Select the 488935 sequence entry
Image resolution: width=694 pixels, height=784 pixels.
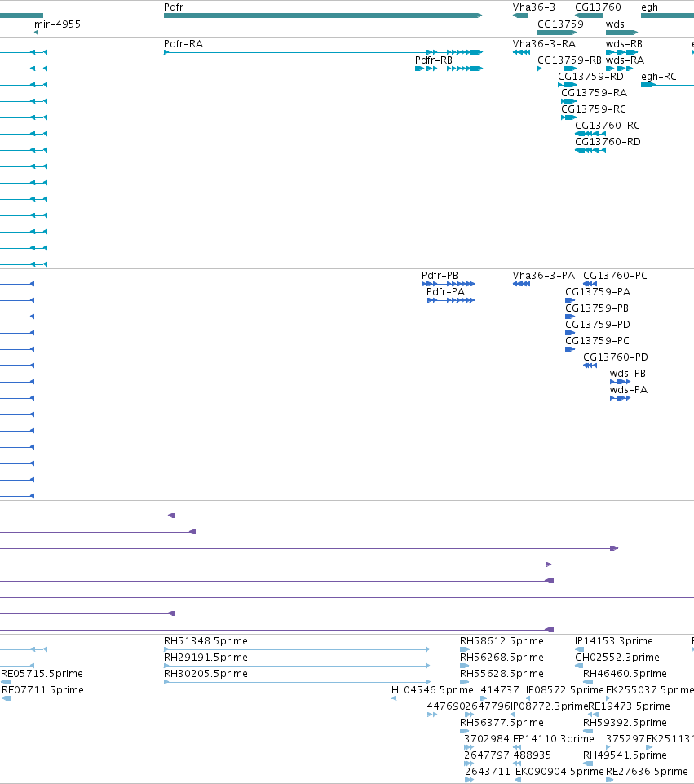tap(532, 755)
